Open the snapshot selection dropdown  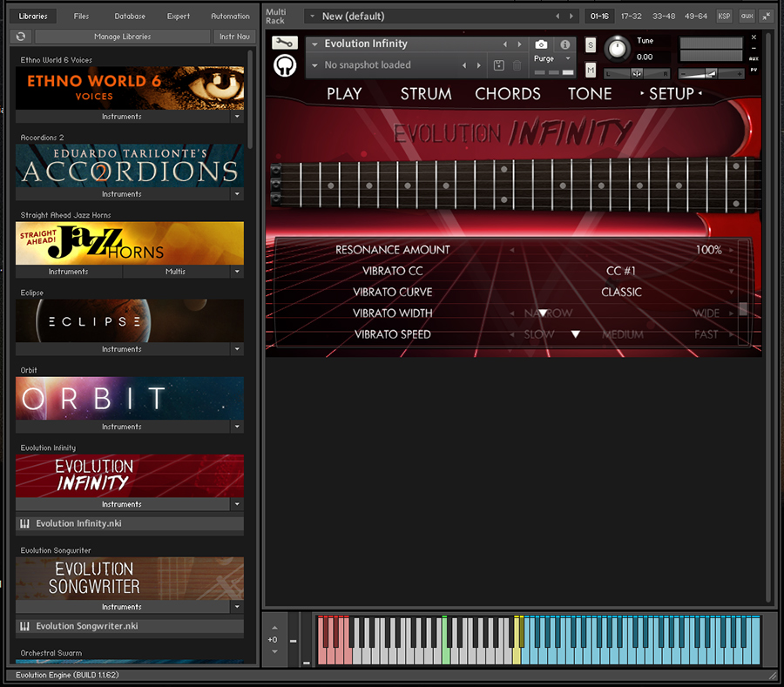314,65
